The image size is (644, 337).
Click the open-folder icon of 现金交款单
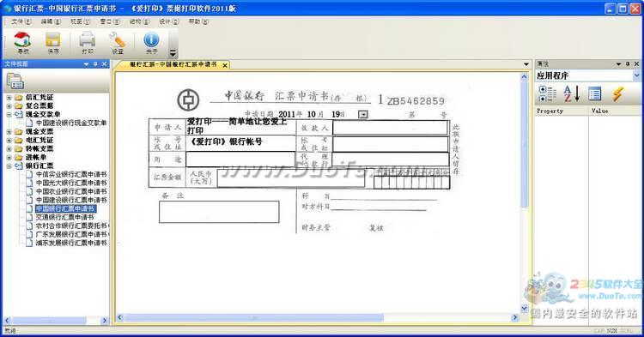[19, 114]
